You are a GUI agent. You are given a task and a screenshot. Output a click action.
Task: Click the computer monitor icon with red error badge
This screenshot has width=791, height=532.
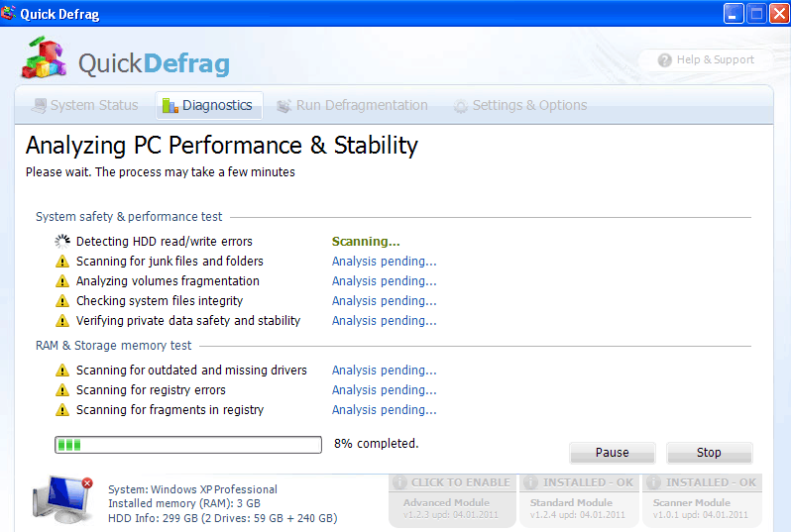point(61,500)
